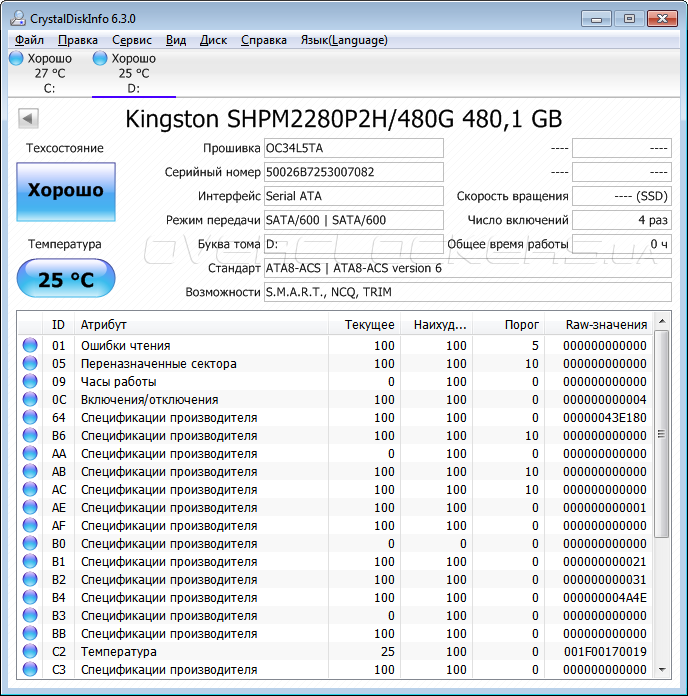Open the Вид menu
This screenshot has width=688, height=696.
(176, 40)
